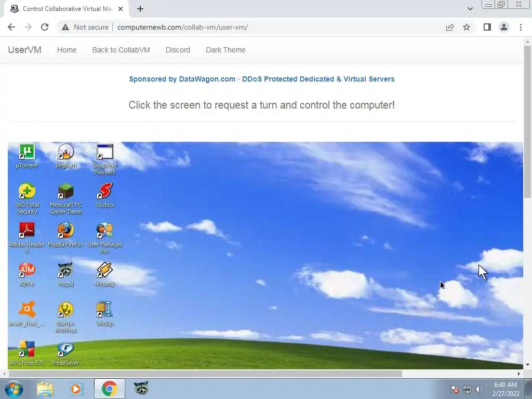Click the scroll down arrow
The image size is (532, 399).
tap(527, 365)
